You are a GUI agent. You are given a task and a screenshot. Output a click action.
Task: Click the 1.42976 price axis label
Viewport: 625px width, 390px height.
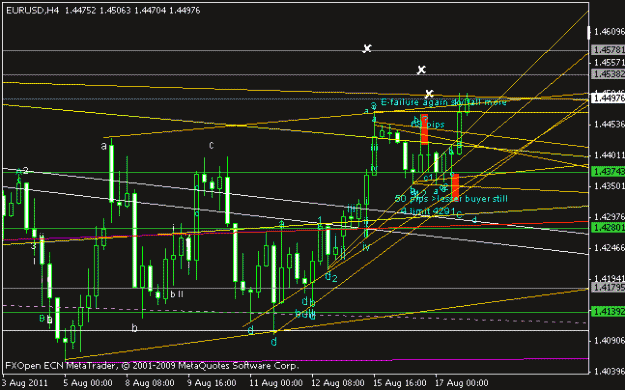click(x=609, y=217)
